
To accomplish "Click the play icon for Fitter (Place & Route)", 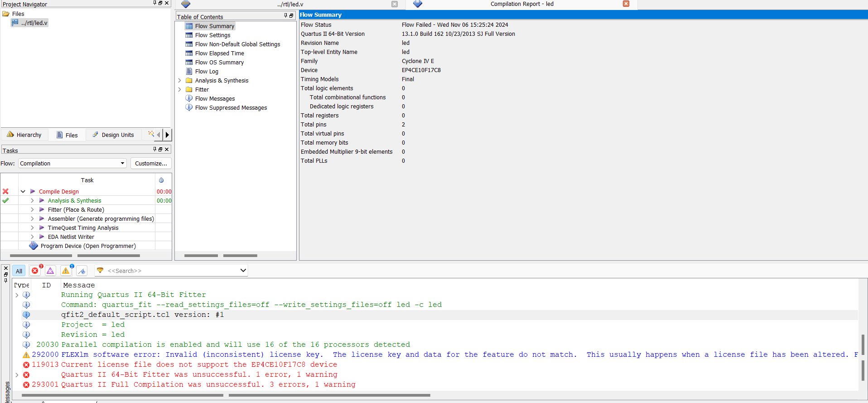I will pyautogui.click(x=42, y=209).
